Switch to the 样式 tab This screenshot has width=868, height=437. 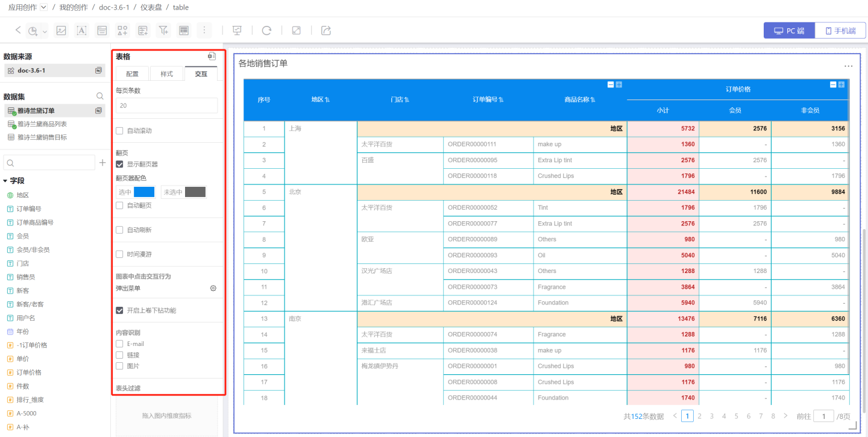coord(166,74)
